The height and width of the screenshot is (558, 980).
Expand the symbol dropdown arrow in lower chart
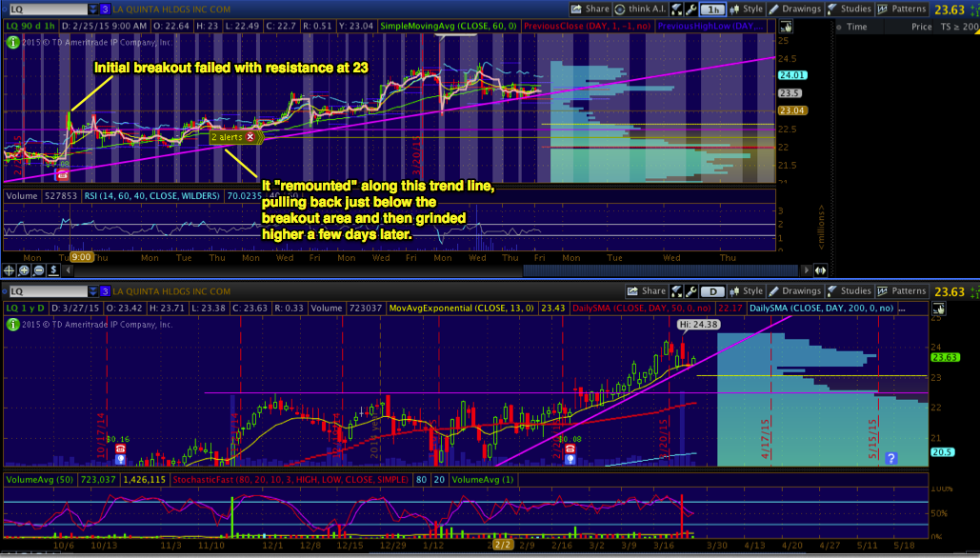click(93, 291)
